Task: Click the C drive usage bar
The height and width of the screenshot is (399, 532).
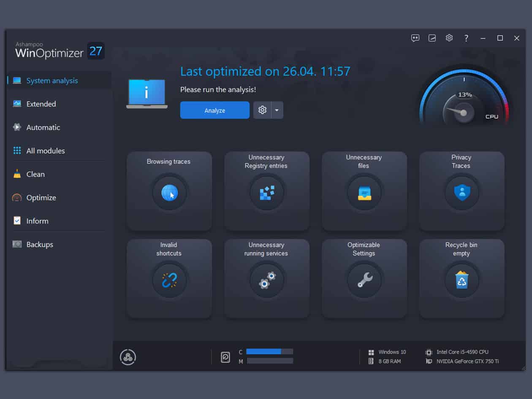Action: tap(269, 352)
